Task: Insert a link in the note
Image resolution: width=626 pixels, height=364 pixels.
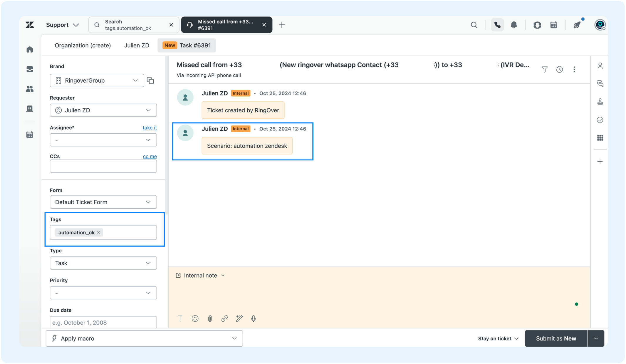Action: [224, 319]
